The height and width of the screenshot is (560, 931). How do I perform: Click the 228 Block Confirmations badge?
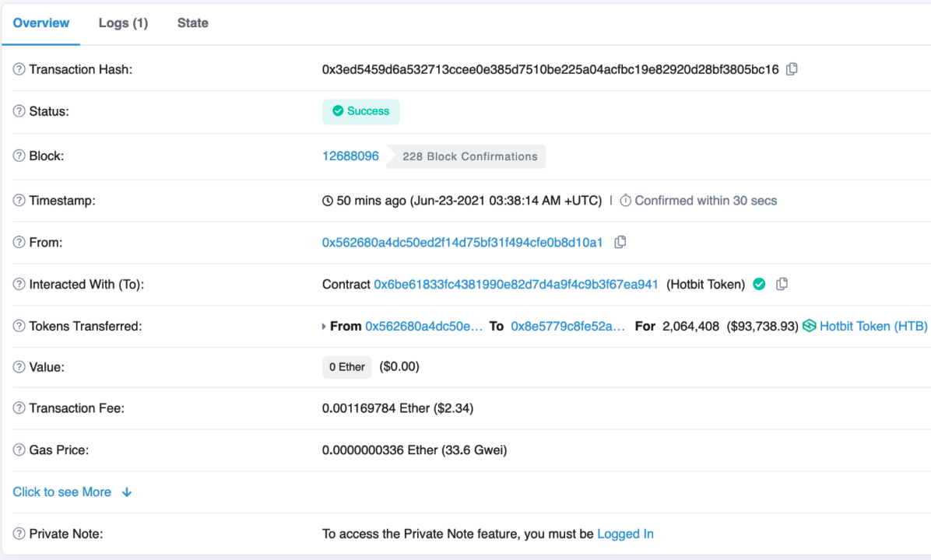click(x=469, y=156)
